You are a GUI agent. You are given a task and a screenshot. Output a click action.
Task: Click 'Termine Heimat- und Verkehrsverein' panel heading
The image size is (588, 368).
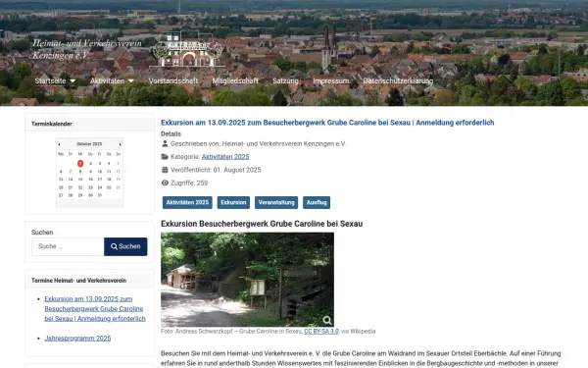click(x=78, y=281)
